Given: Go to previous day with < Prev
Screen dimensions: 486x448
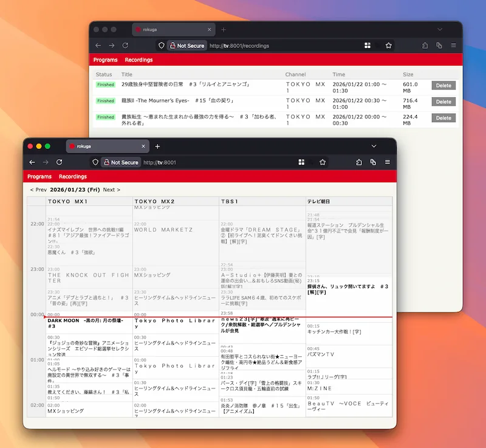Looking at the screenshot, I should point(38,190).
